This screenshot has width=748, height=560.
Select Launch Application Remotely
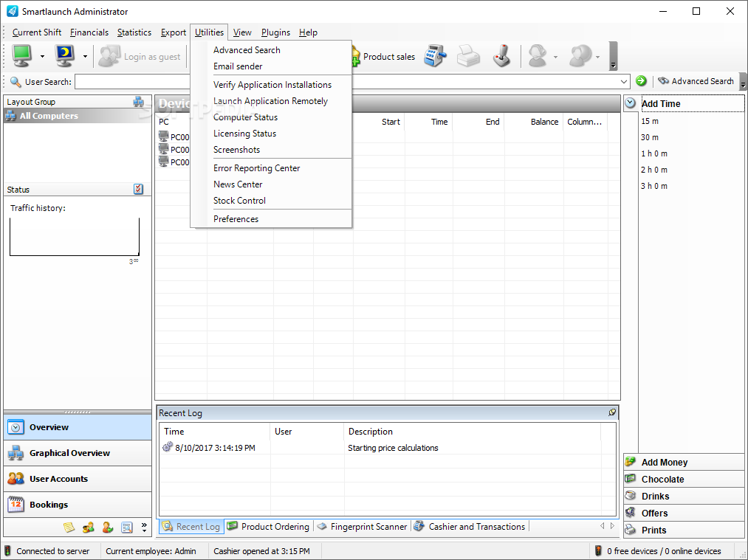[x=271, y=101]
